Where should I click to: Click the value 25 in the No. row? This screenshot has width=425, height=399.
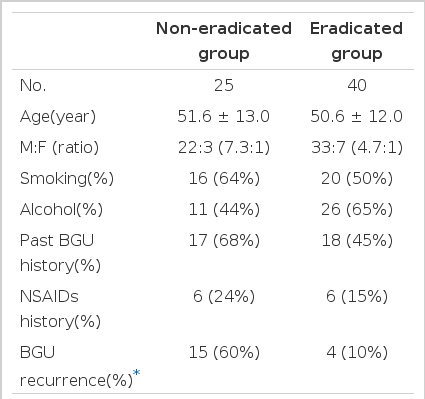(224, 85)
